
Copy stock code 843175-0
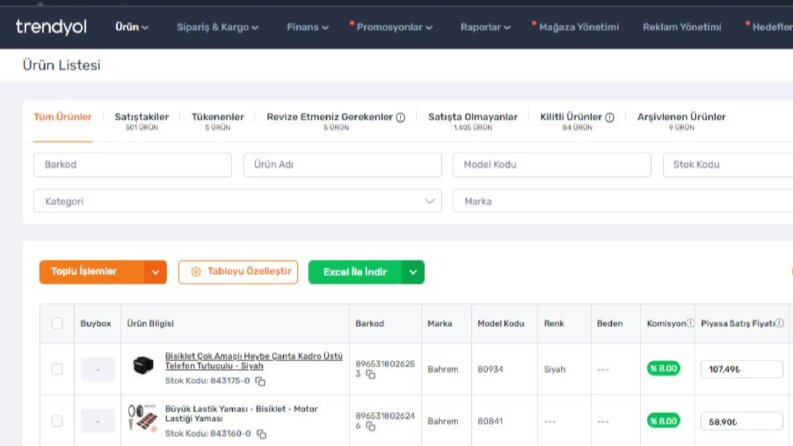click(x=260, y=381)
